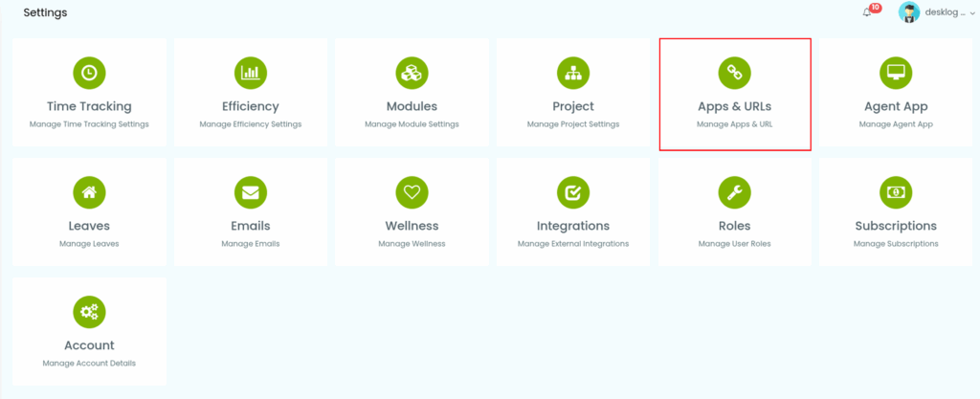Open the notifications bell with badge

(868, 12)
